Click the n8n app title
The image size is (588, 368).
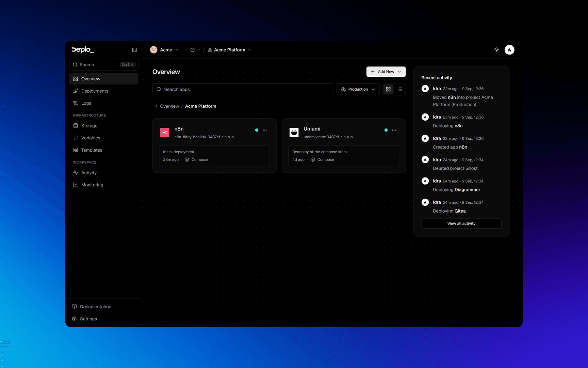[x=179, y=129]
